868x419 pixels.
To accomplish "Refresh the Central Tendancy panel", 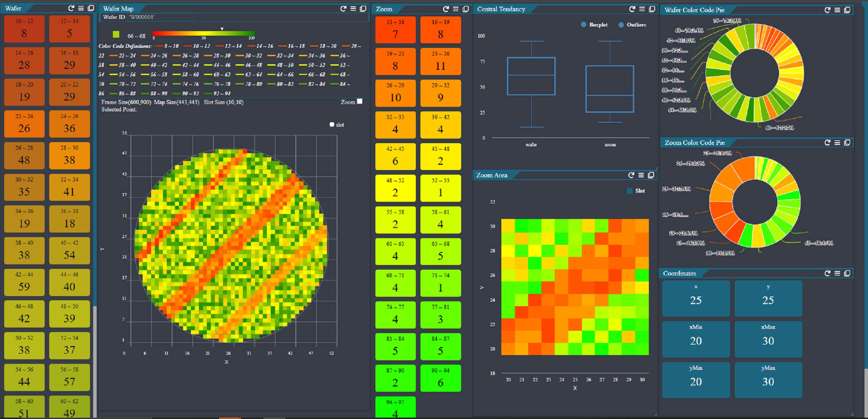I will [632, 9].
